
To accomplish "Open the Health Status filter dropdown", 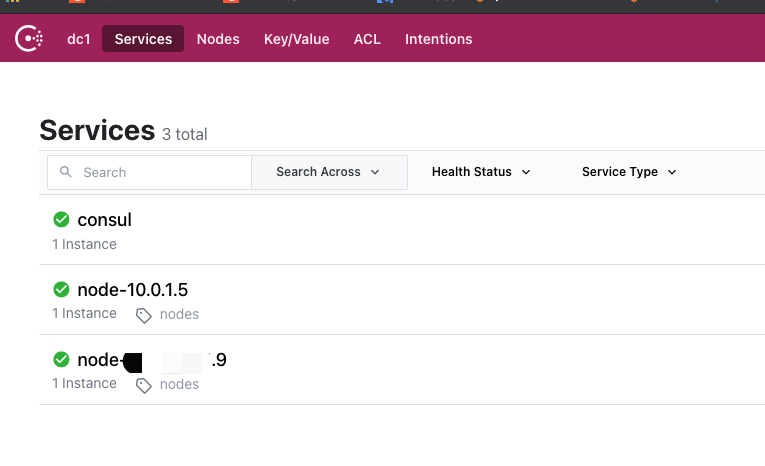I will point(481,172).
